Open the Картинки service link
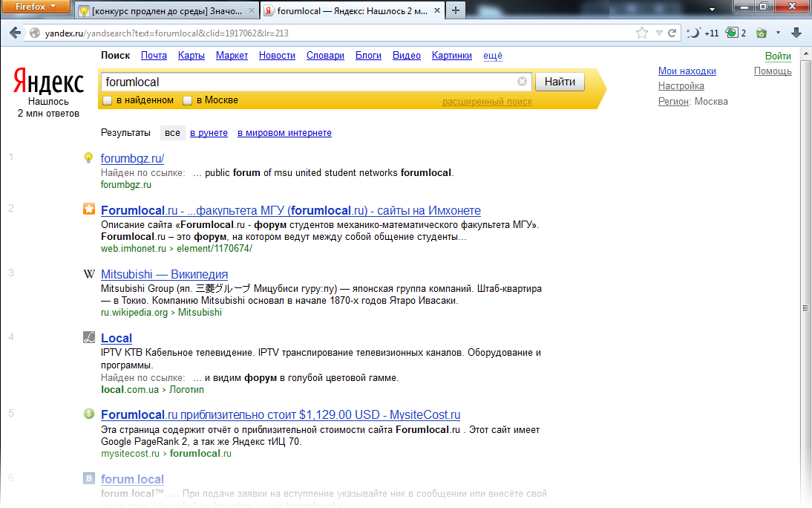Viewport: 812px width, 508px height. (451, 56)
